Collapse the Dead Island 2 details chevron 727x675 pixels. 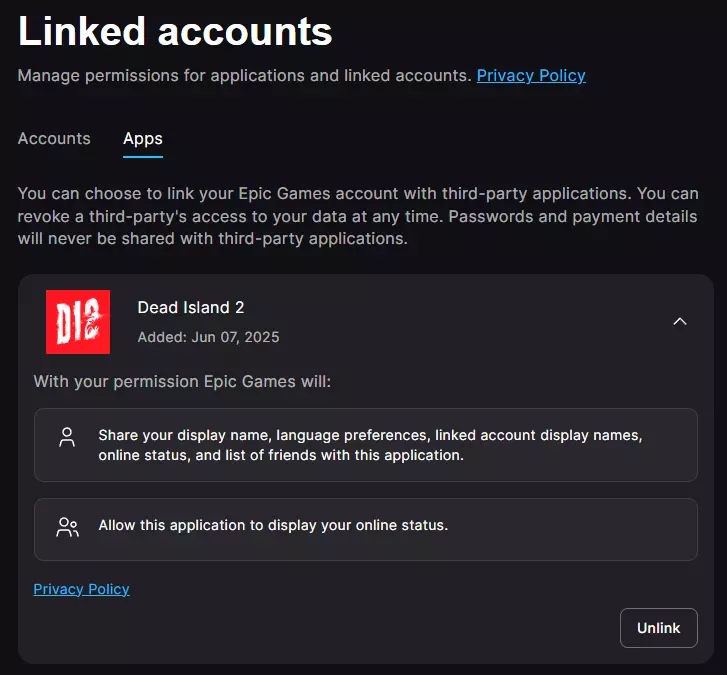click(x=680, y=322)
